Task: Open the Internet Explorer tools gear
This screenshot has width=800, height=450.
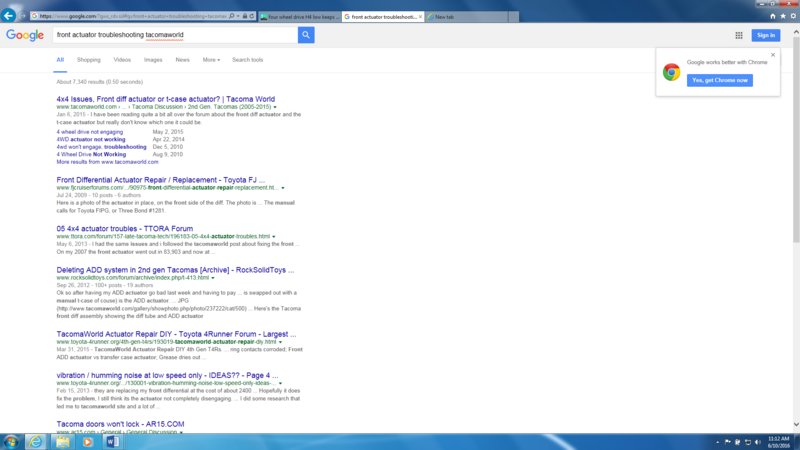Action: (793, 16)
